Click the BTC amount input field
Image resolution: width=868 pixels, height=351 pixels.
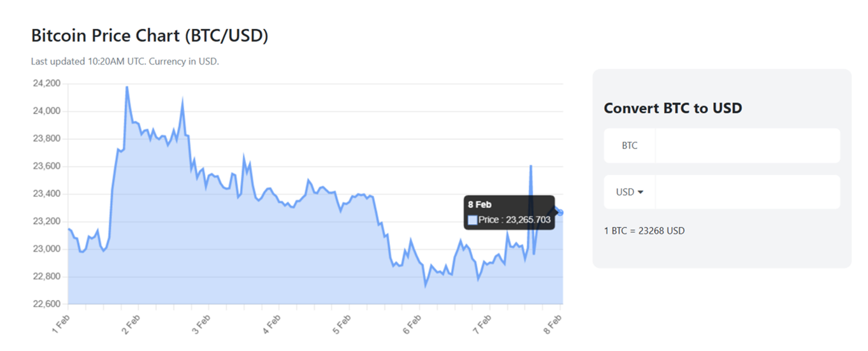click(x=748, y=146)
